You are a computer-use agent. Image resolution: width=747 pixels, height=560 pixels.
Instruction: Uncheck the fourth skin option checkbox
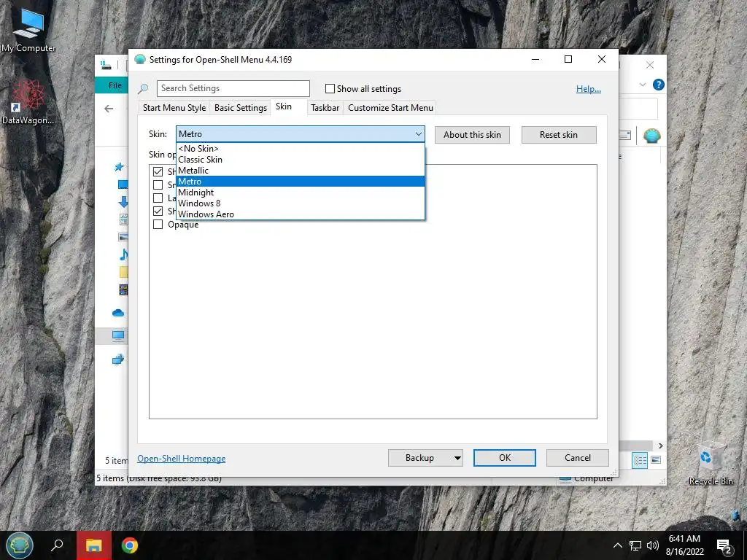click(x=158, y=211)
